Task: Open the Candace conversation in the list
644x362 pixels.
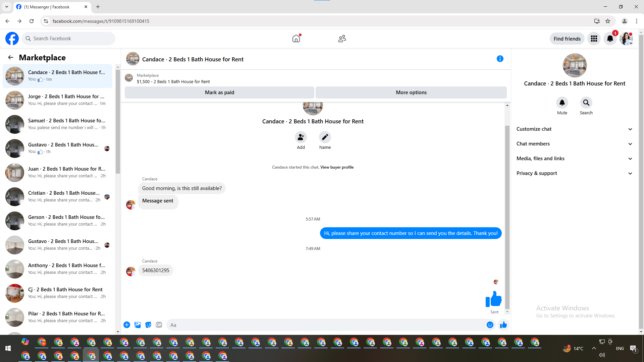Action: pyautogui.click(x=58, y=76)
